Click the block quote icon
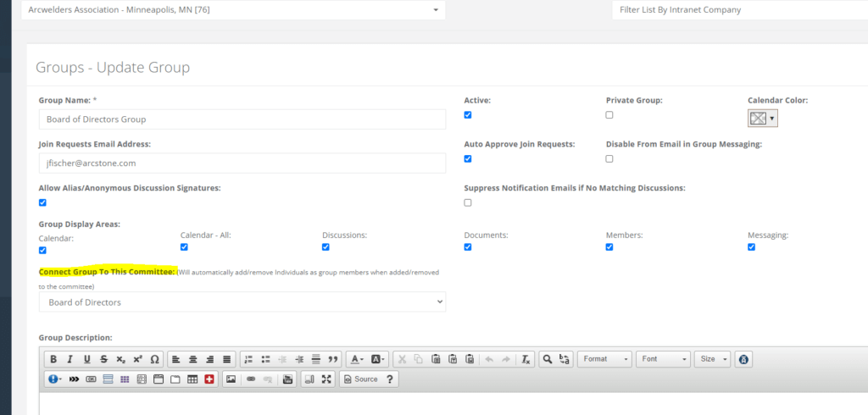This screenshot has height=415, width=868. (x=333, y=359)
